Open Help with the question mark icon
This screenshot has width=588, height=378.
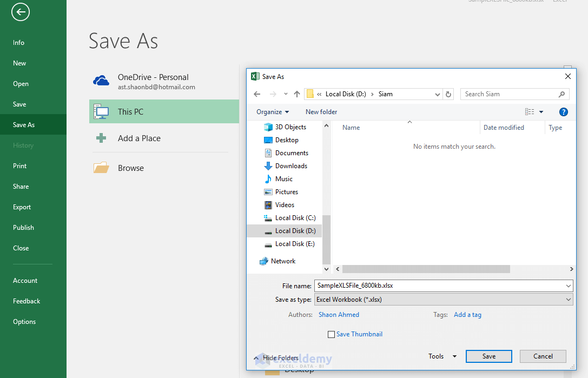(563, 112)
